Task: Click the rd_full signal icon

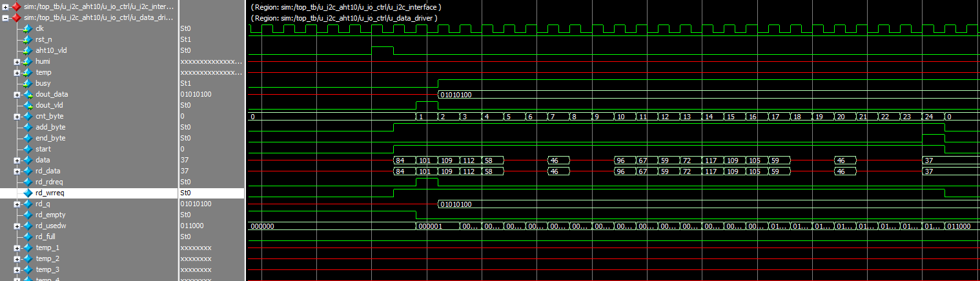Action: tap(27, 237)
